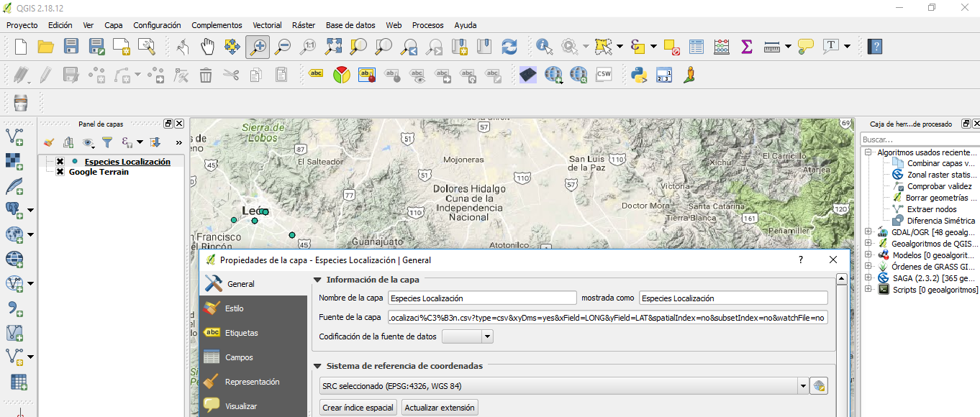The image size is (980, 417).
Task: Activate the Zoom In magnifier tool
Action: coord(257,47)
